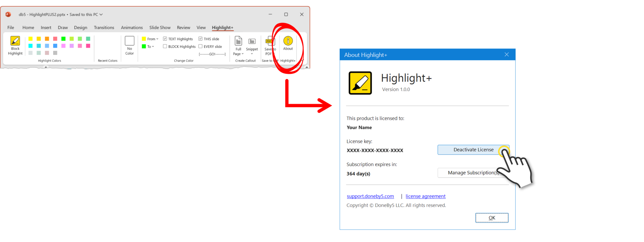Viewport: 644px width, 242px height.
Task: Open the Full Page dropdown arrow
Action: [243, 54]
